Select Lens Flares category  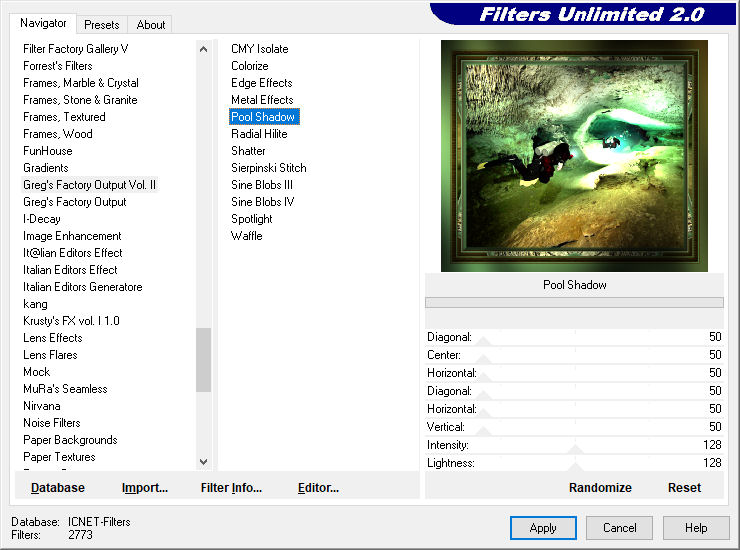point(50,355)
